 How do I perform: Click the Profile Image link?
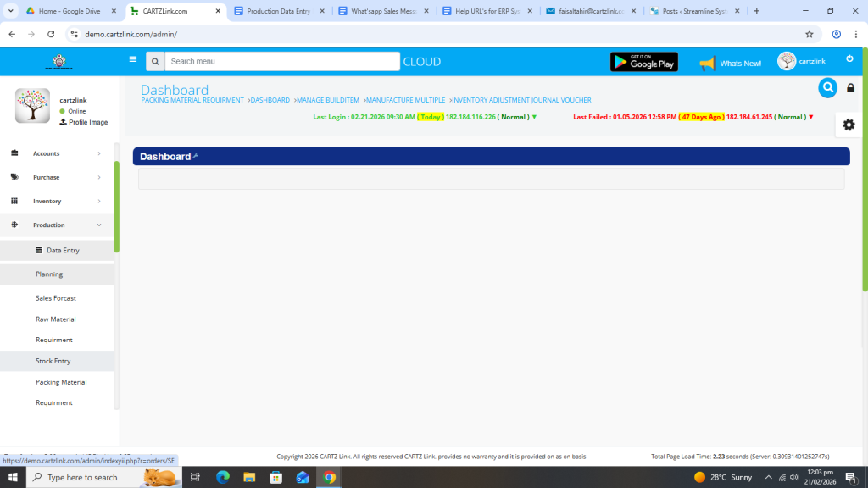click(x=87, y=122)
